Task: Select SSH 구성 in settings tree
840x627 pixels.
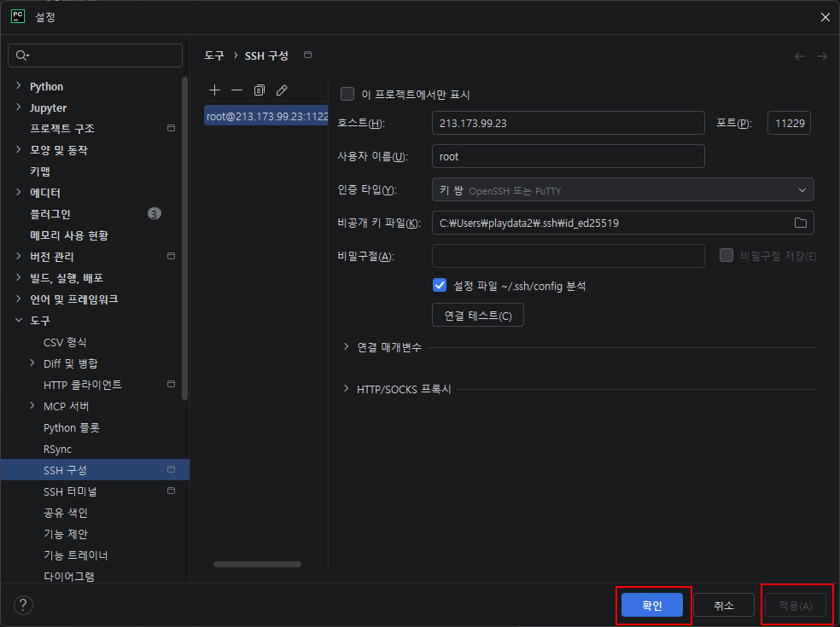Action: tap(95, 469)
